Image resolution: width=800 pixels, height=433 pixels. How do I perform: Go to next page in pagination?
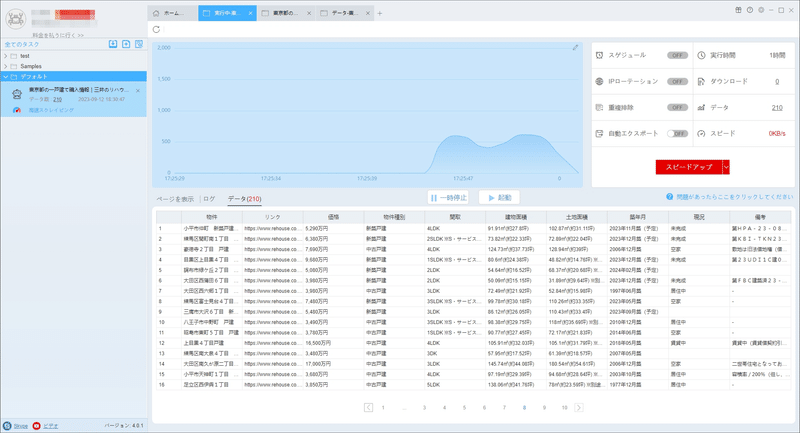click(x=579, y=407)
